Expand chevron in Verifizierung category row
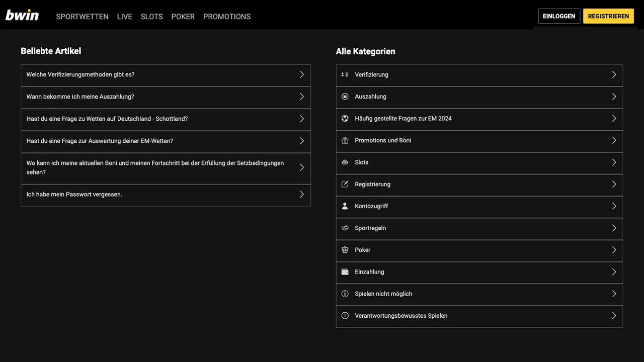The image size is (644, 362). point(614,74)
